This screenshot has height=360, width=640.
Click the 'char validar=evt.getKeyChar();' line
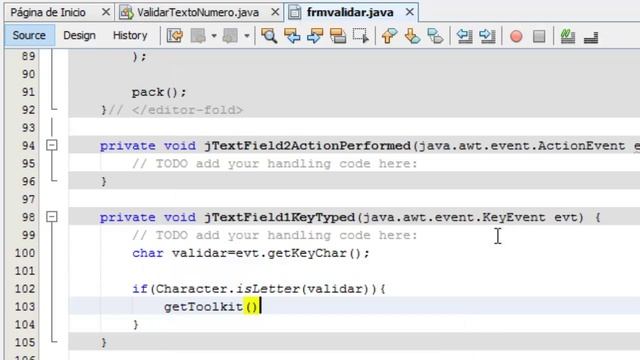[x=251, y=253]
